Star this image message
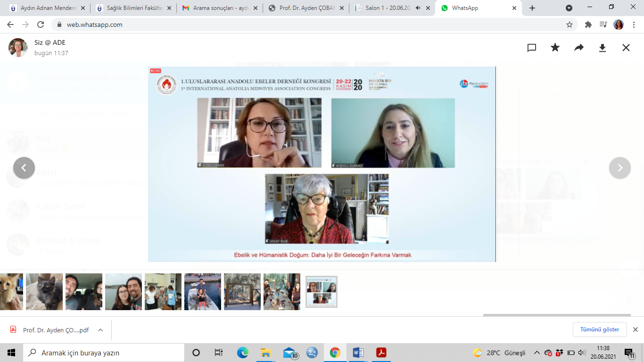This screenshot has height=362, width=644. click(555, 48)
